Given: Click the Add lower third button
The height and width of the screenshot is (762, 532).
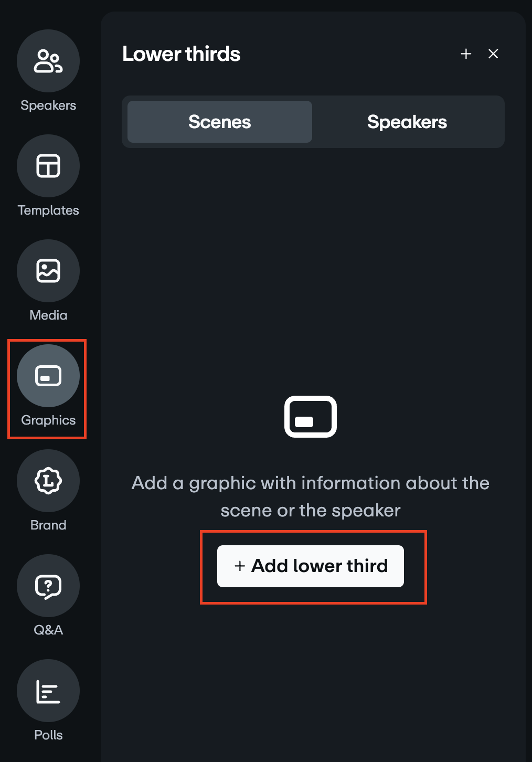Looking at the screenshot, I should [310, 566].
